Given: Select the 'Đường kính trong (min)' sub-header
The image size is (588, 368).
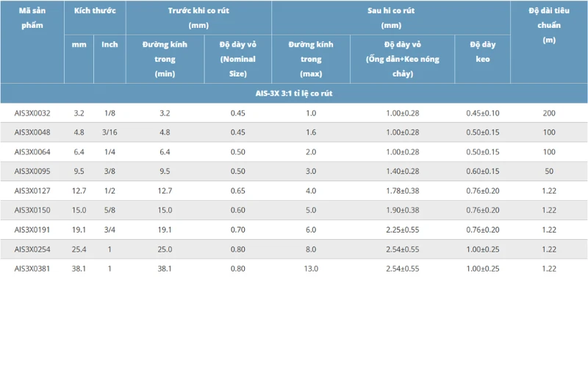Looking at the screenshot, I should click(x=165, y=59).
